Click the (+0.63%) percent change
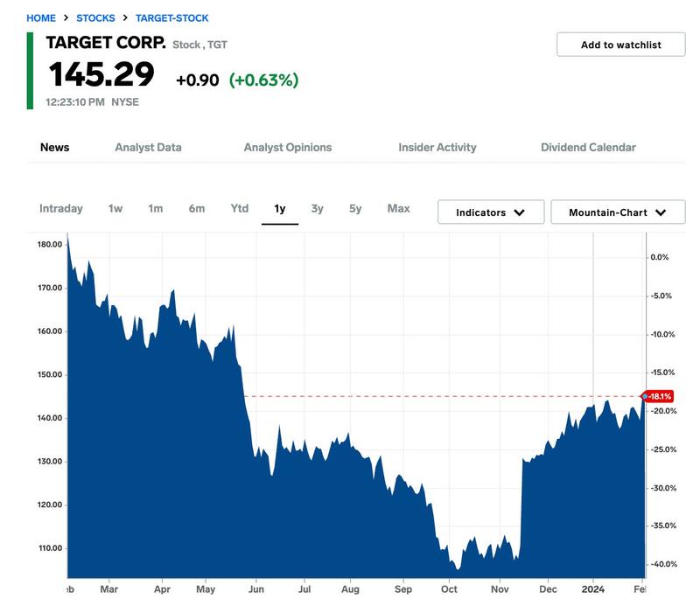 [x=263, y=80]
